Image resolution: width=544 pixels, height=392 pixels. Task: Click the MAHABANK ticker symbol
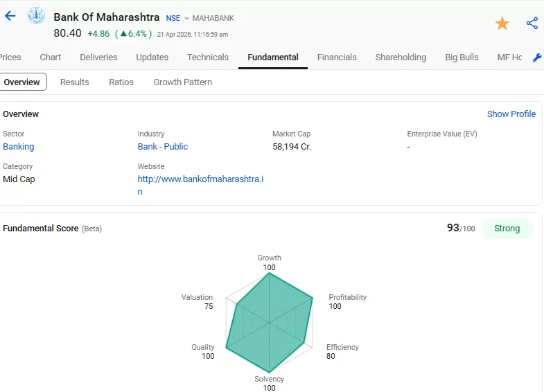(x=213, y=18)
